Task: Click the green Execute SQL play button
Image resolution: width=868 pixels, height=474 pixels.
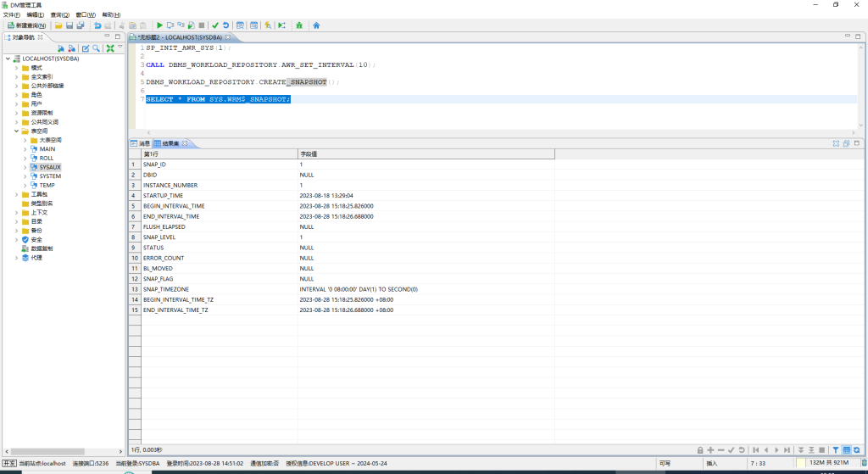Action: click(x=160, y=25)
